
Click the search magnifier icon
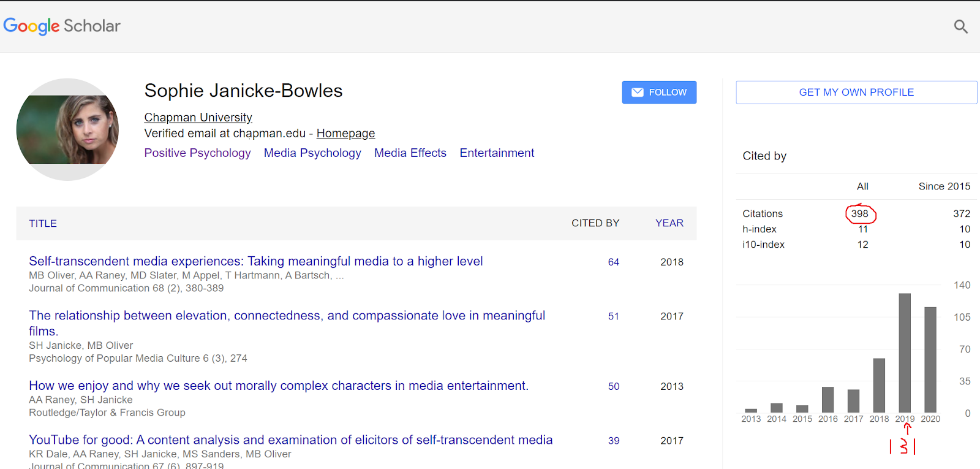coord(960,26)
